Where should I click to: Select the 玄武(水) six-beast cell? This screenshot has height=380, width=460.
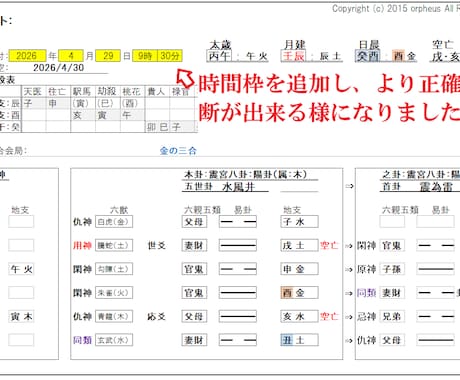click(x=114, y=340)
